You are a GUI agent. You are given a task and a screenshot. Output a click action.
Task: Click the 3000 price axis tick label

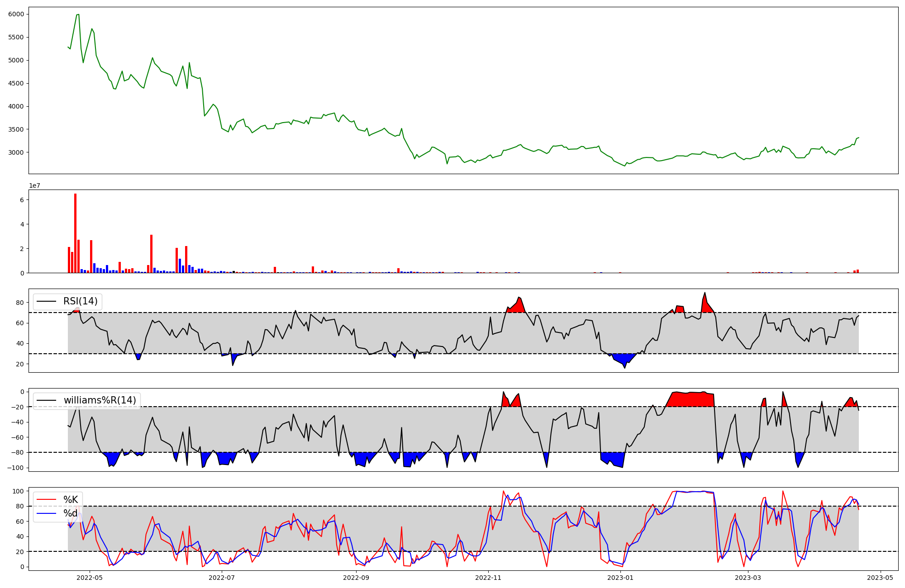point(16,152)
